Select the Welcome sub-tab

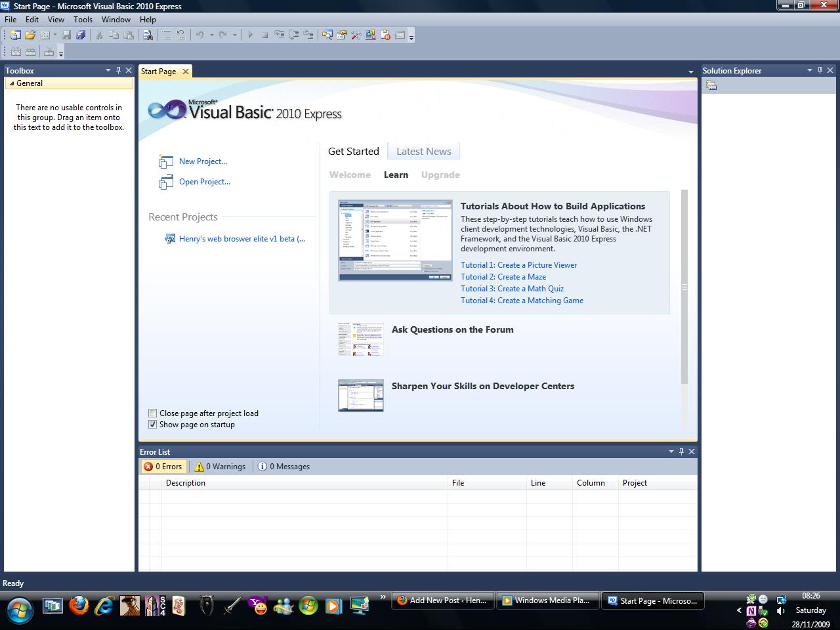pos(350,175)
